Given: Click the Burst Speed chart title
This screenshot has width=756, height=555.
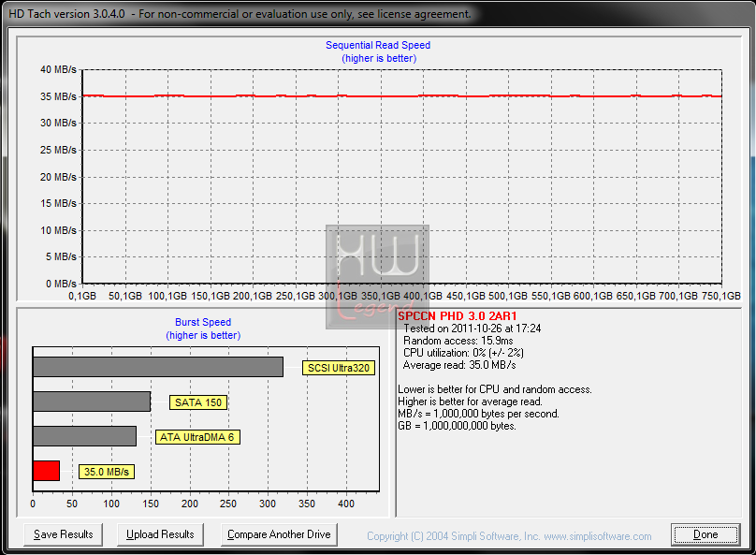Looking at the screenshot, I should coord(203,322).
